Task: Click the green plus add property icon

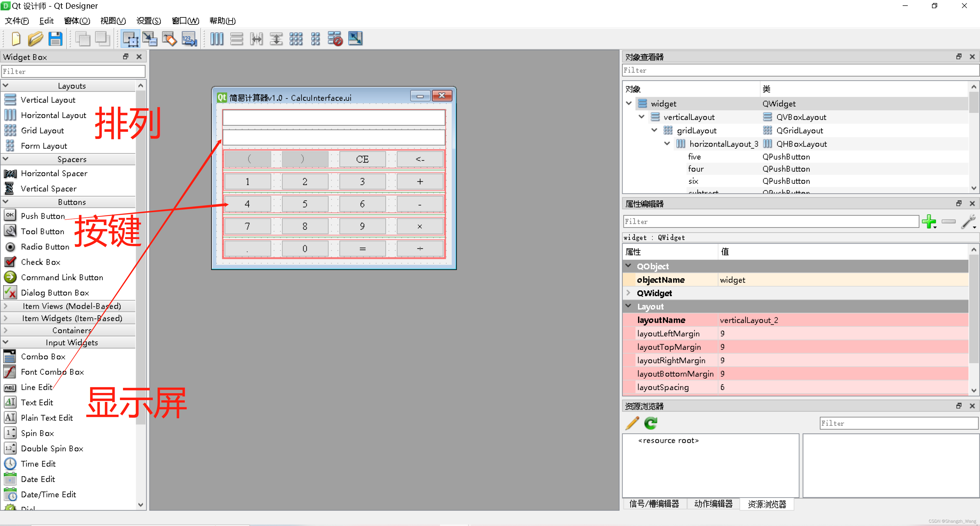Action: pyautogui.click(x=929, y=222)
